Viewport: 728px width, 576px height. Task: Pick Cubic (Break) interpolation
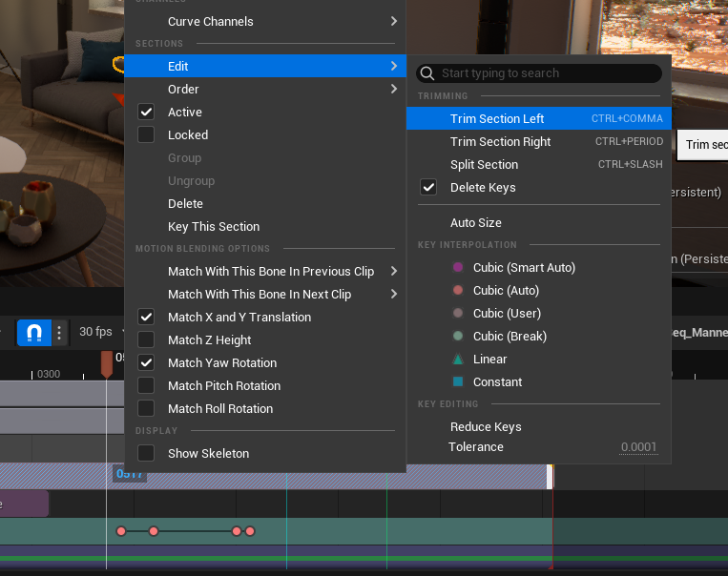[x=509, y=337]
